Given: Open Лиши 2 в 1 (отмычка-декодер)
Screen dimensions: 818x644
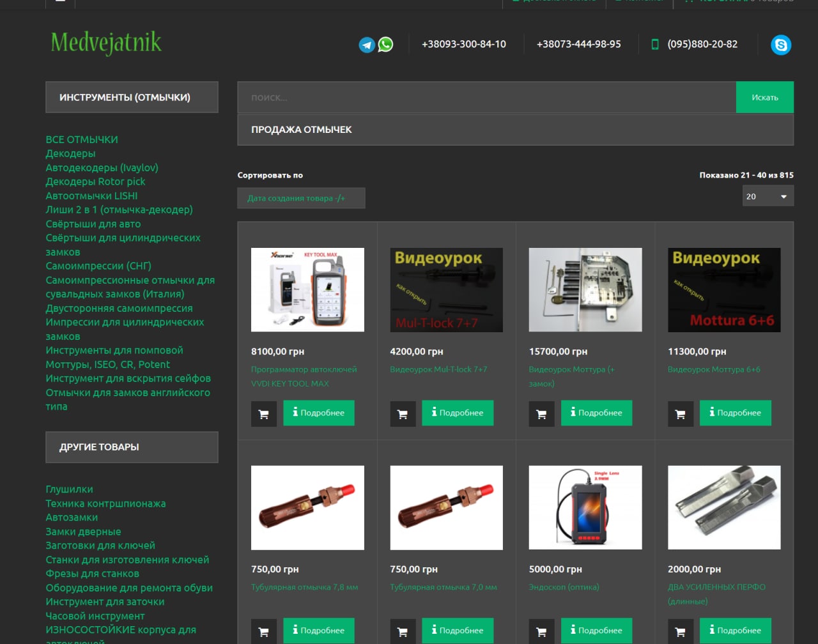Looking at the screenshot, I should (x=119, y=210).
